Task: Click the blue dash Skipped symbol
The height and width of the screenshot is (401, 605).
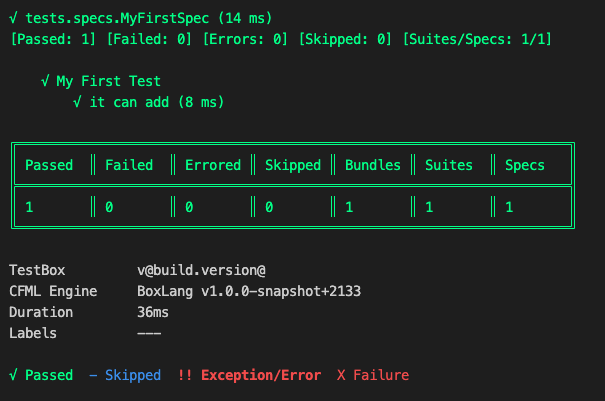Action: coord(93,375)
